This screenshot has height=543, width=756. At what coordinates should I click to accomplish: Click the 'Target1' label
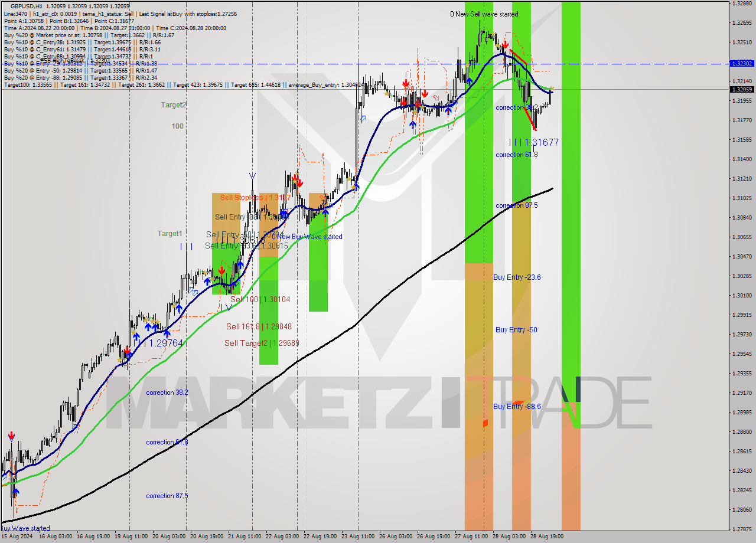[x=170, y=234]
